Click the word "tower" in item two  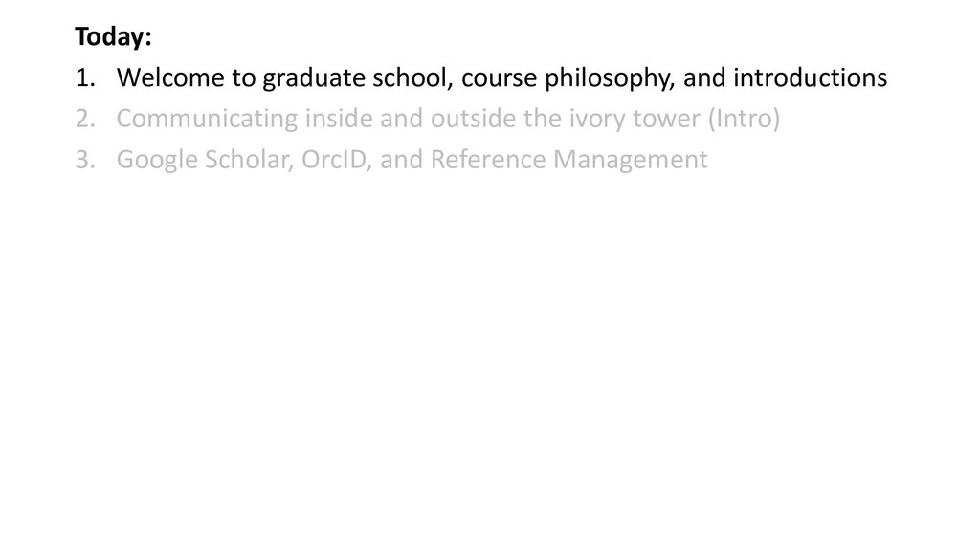666,119
